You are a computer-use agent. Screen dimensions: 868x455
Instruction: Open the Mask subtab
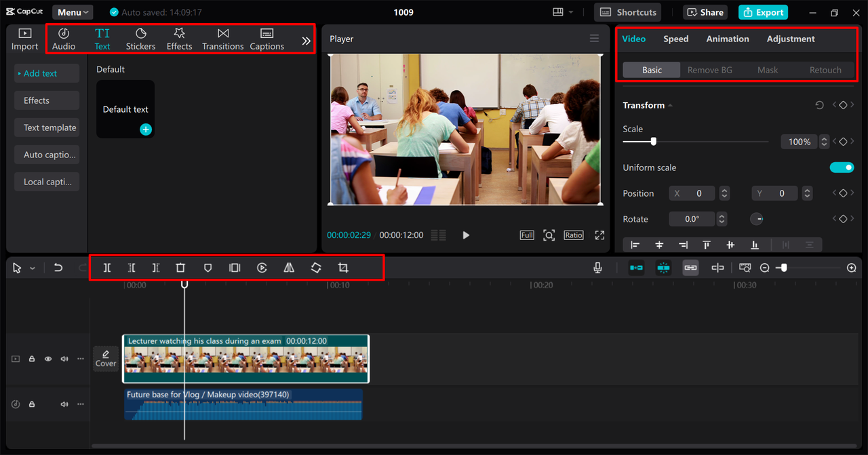768,70
